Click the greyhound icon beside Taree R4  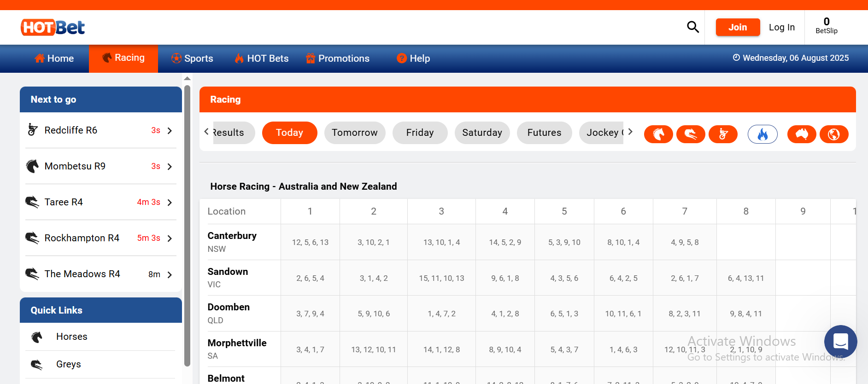(32, 202)
